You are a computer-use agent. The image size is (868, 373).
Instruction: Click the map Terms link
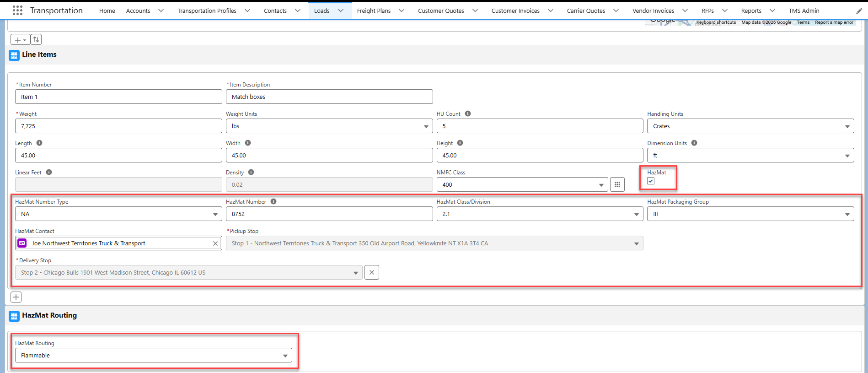803,22
